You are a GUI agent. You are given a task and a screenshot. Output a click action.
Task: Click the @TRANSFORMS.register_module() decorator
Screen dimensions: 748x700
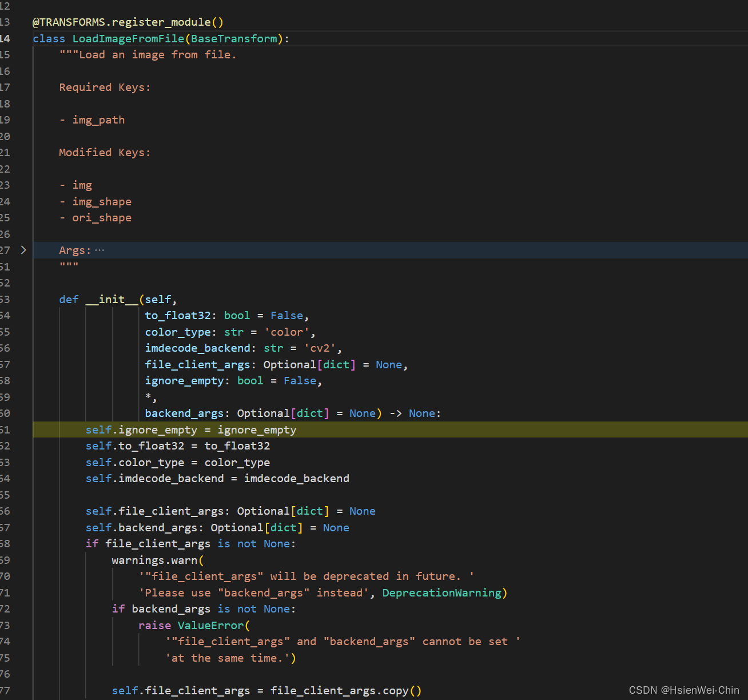(x=128, y=22)
